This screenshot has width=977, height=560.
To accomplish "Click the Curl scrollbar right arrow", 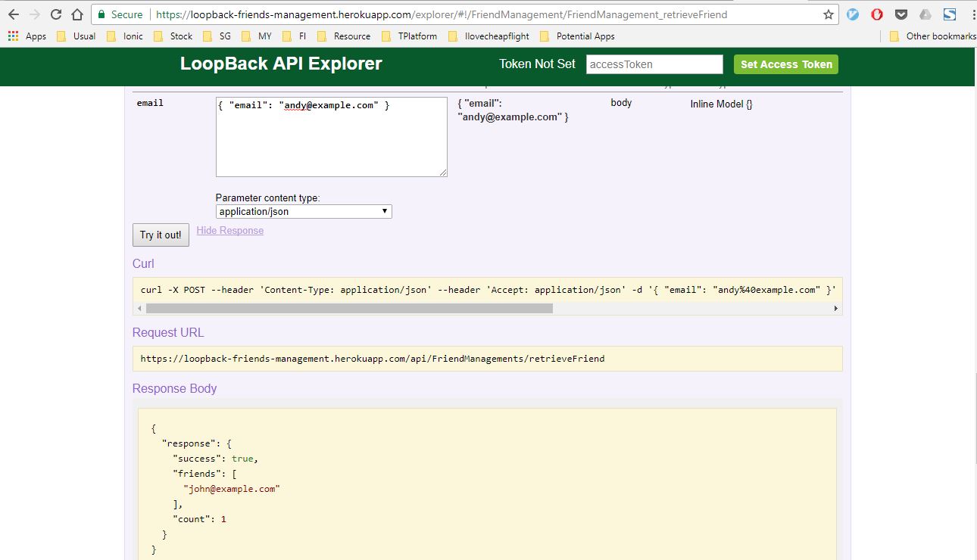I will (835, 308).
